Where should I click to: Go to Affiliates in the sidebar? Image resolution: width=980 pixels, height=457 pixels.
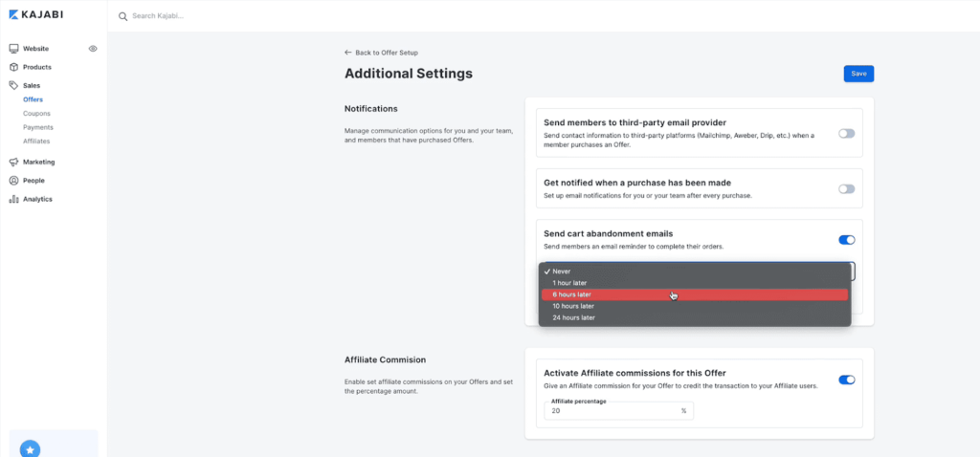36,141
